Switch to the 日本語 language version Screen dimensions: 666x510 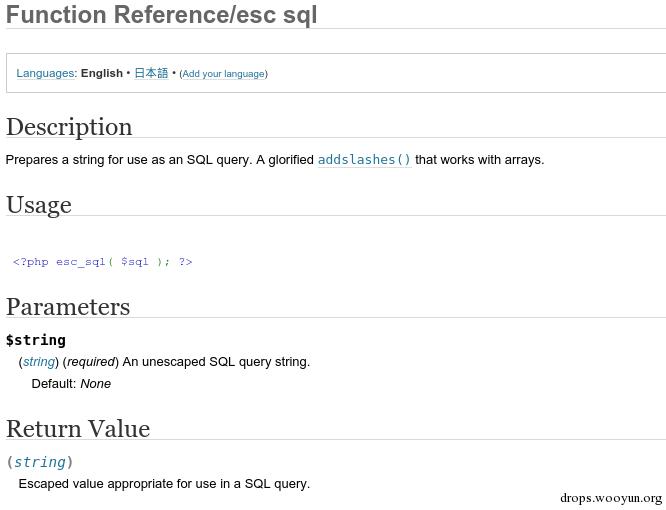151,73
